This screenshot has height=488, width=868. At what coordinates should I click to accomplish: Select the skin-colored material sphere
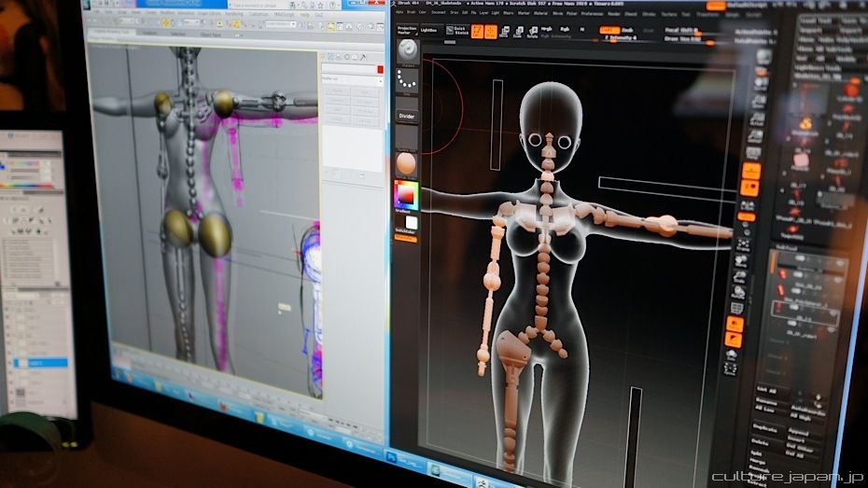coord(407,163)
